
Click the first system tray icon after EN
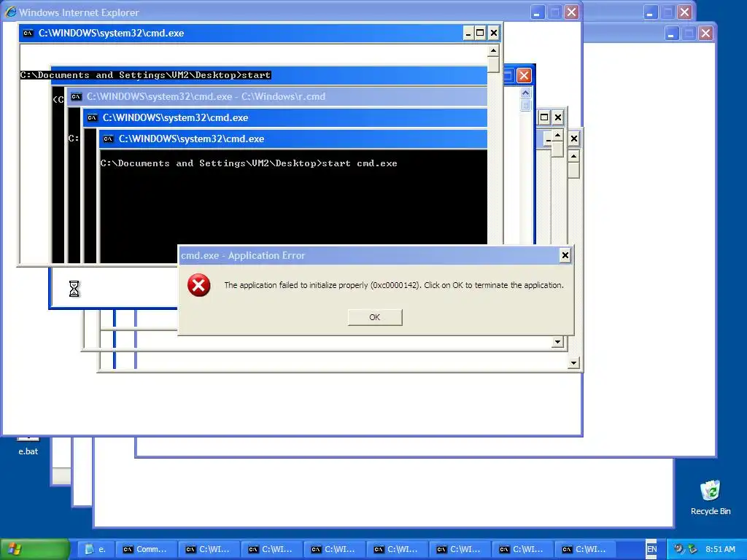[678, 549]
